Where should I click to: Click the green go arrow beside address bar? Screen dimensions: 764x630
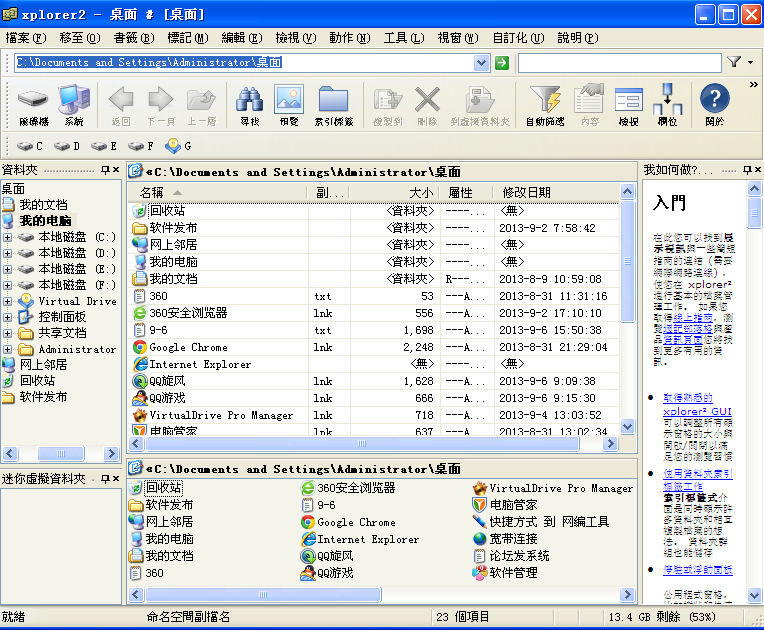[502, 63]
